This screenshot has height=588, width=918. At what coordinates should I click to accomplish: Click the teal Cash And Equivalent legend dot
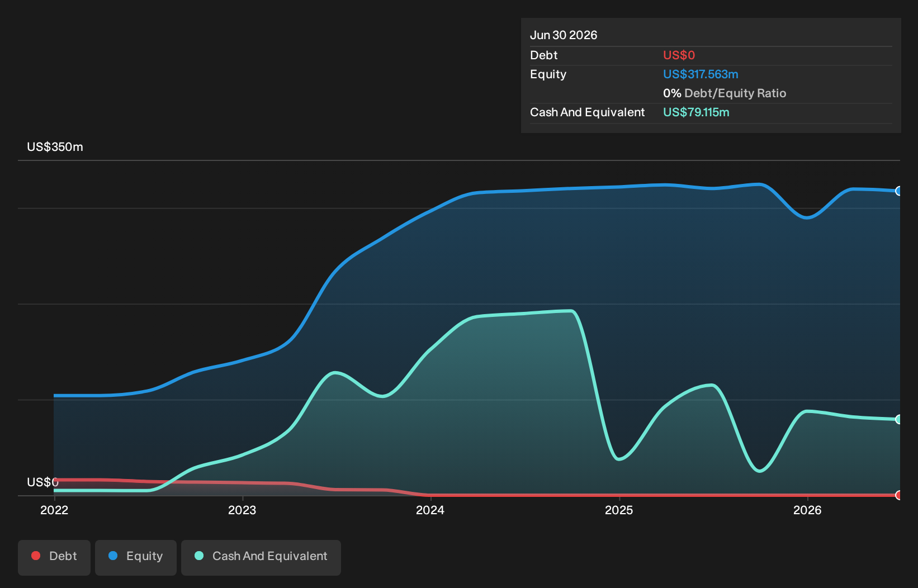[x=199, y=556]
